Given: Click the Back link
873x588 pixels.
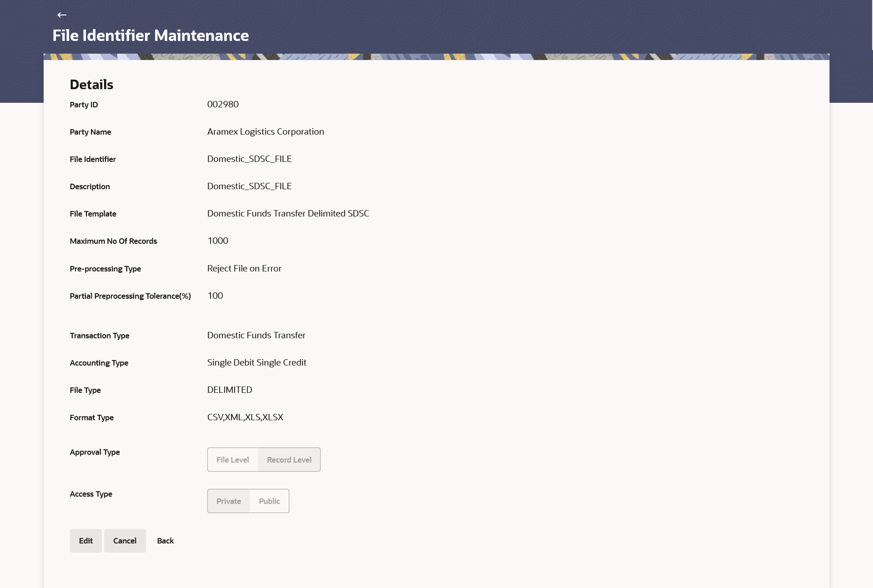Looking at the screenshot, I should [165, 541].
